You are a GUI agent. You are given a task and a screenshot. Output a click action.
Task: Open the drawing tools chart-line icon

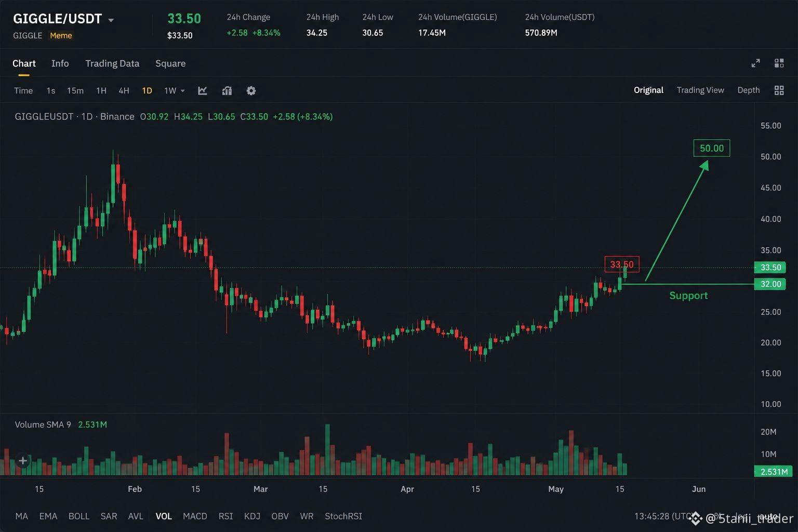203,90
